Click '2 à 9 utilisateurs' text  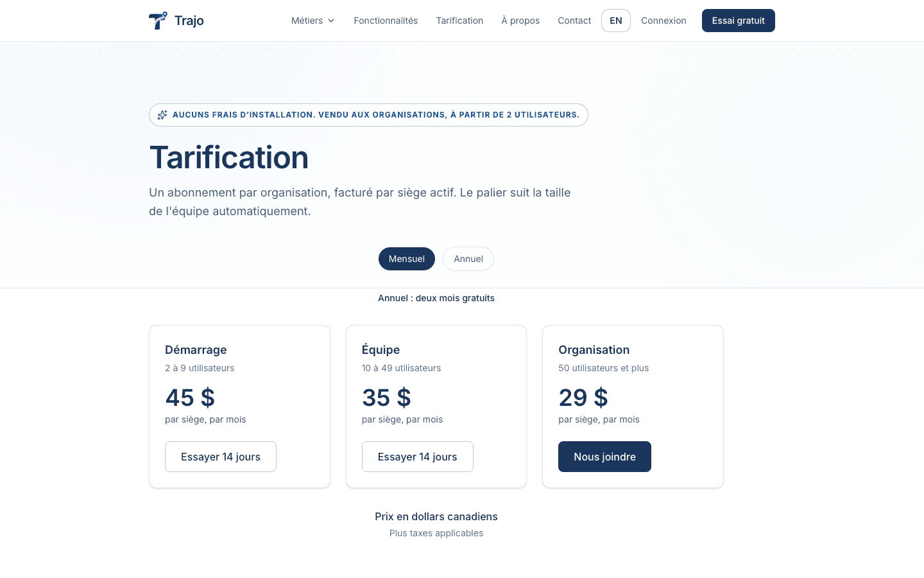click(x=200, y=368)
